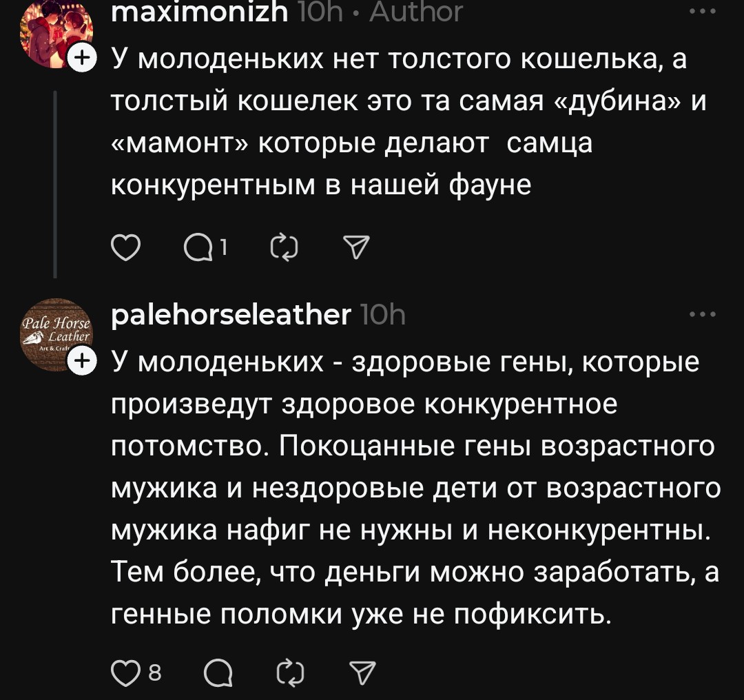
Task: Like palehorseleather's comment with the heart
Action: point(125,672)
